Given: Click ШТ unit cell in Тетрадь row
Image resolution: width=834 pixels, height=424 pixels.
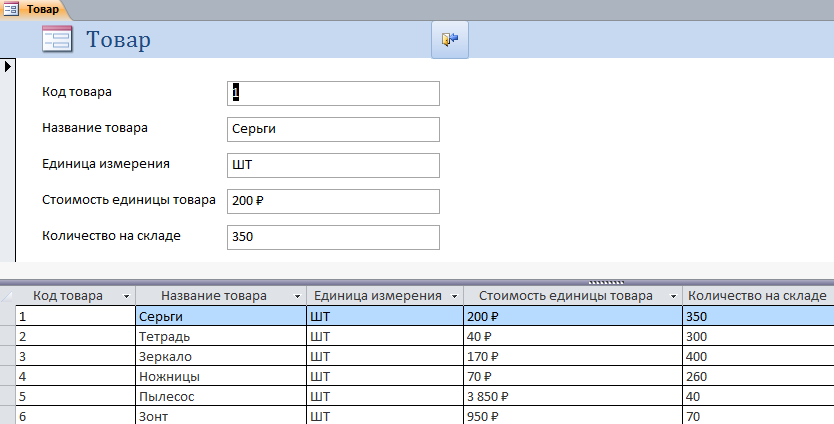Looking at the screenshot, I should click(x=385, y=336).
